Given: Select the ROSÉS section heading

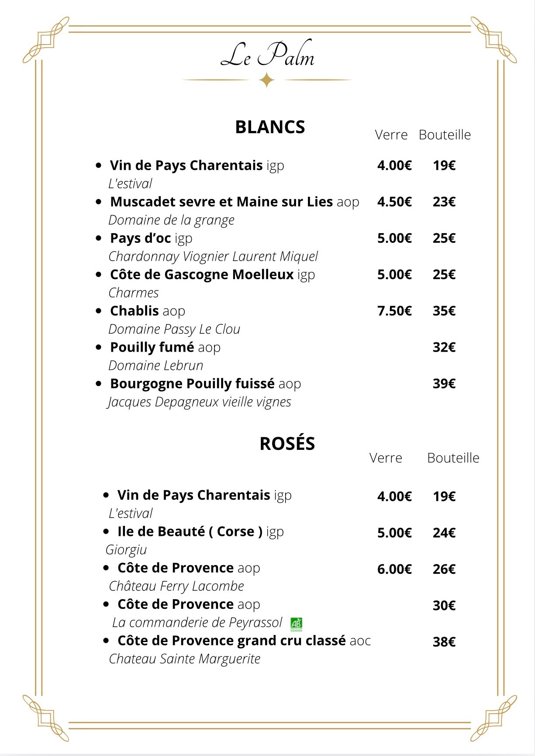Looking at the screenshot, I should 287,443.
